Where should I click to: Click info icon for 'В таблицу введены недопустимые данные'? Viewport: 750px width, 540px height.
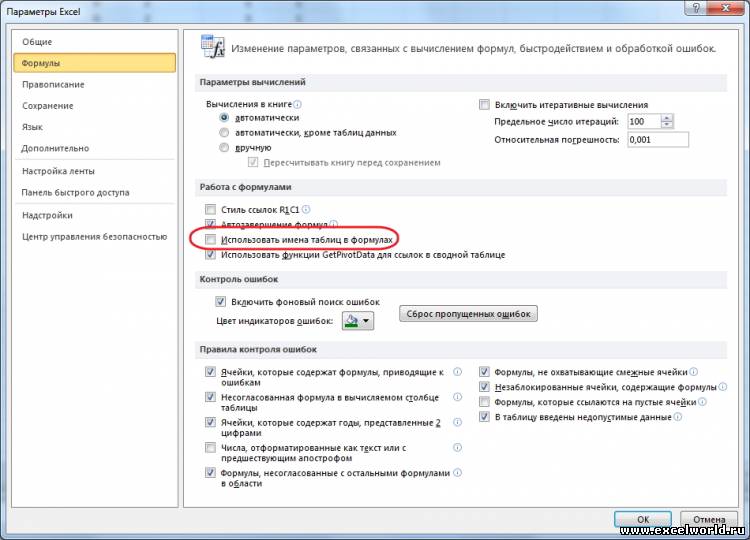click(x=678, y=417)
